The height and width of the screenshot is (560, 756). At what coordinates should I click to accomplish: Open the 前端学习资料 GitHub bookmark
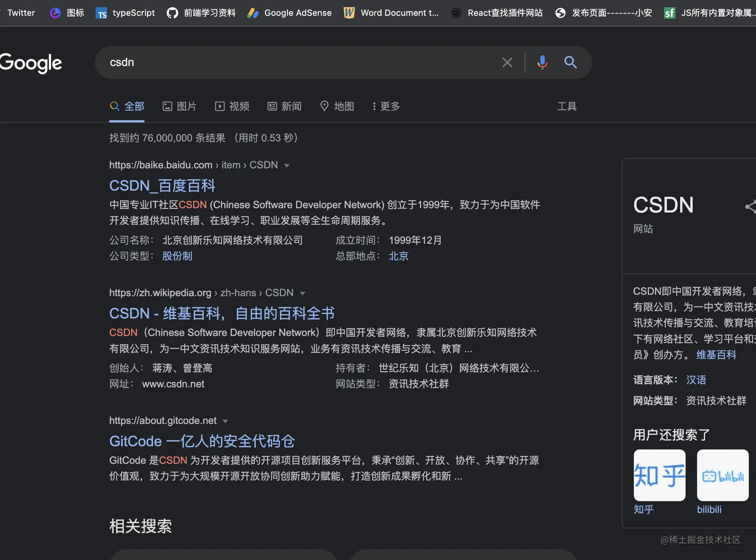(201, 13)
